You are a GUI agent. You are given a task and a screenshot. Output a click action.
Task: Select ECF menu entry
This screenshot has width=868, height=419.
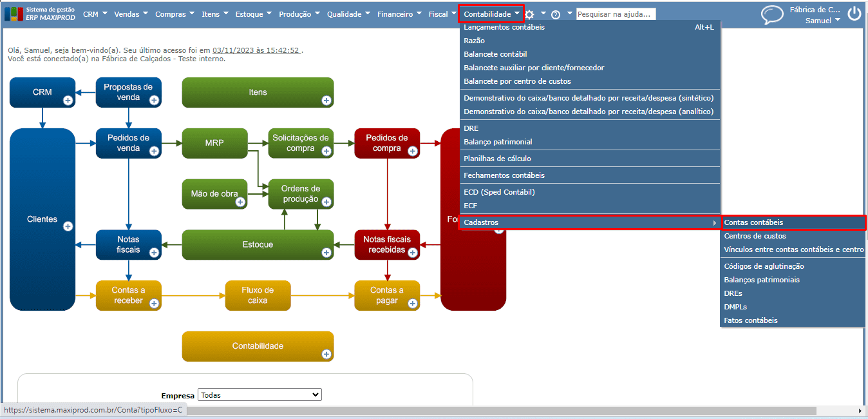pyautogui.click(x=590, y=206)
